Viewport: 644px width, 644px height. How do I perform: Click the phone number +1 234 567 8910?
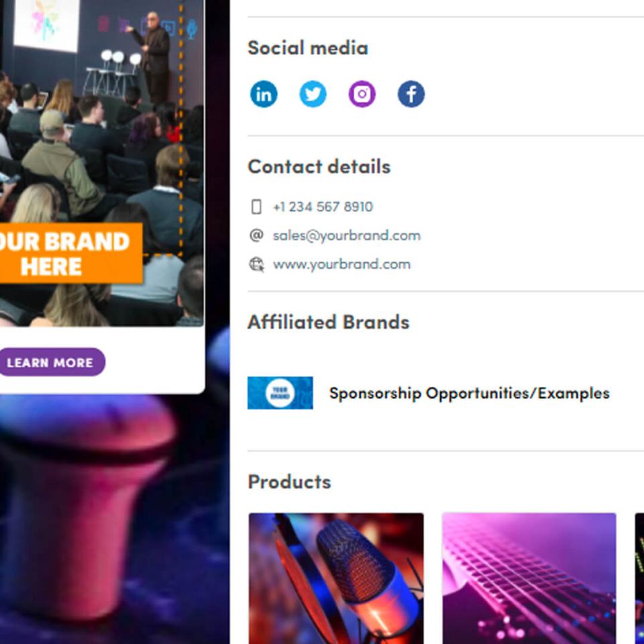coord(323,207)
